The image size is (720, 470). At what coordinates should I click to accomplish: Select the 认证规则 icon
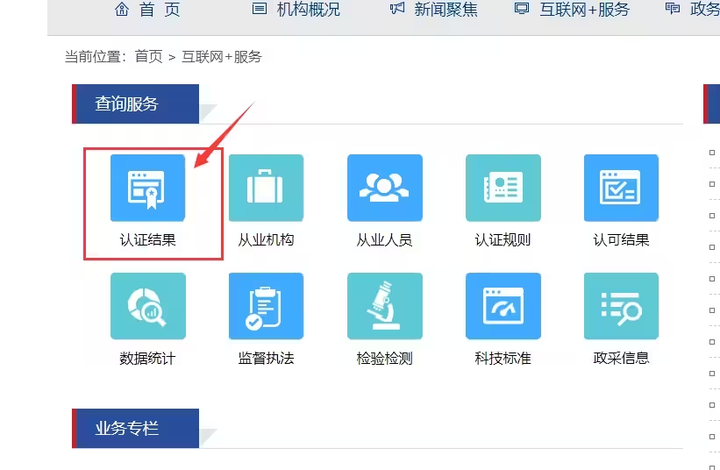click(502, 188)
